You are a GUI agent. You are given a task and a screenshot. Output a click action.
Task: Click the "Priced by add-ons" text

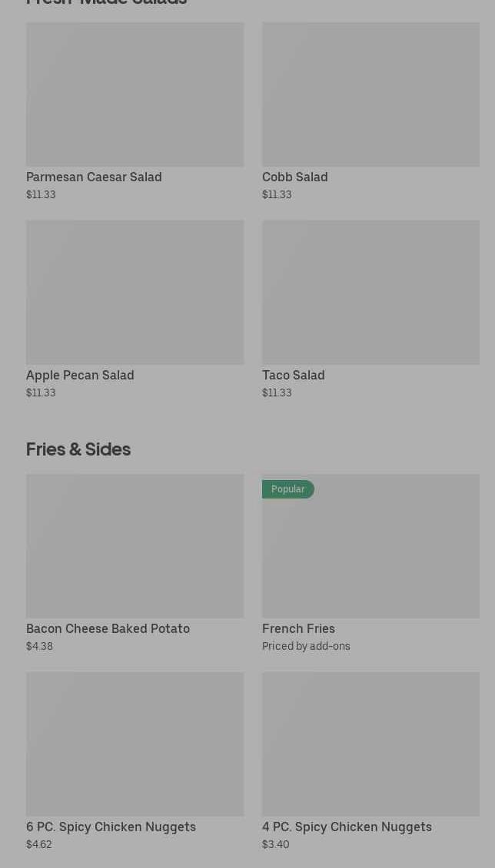point(306,646)
